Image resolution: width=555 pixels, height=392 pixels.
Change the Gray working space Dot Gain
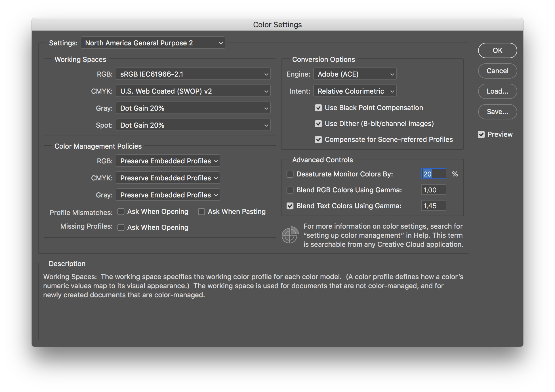[193, 108]
